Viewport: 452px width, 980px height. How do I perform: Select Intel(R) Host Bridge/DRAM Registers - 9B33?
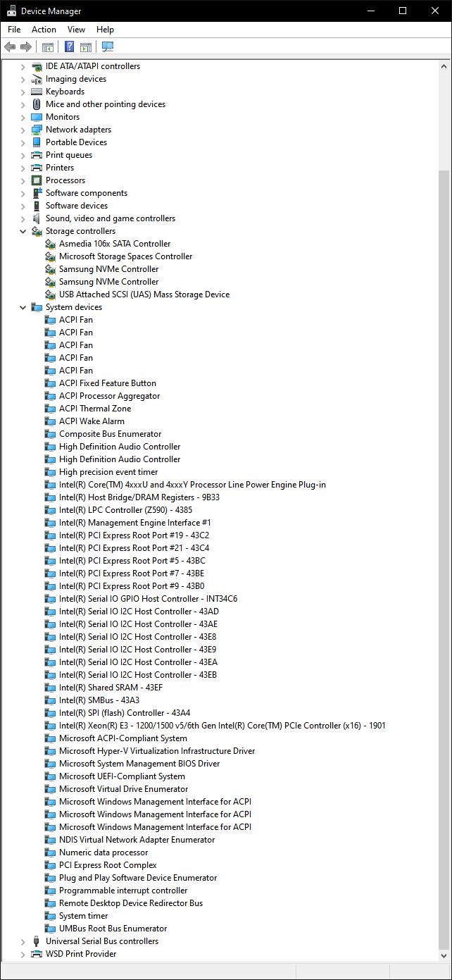[139, 497]
